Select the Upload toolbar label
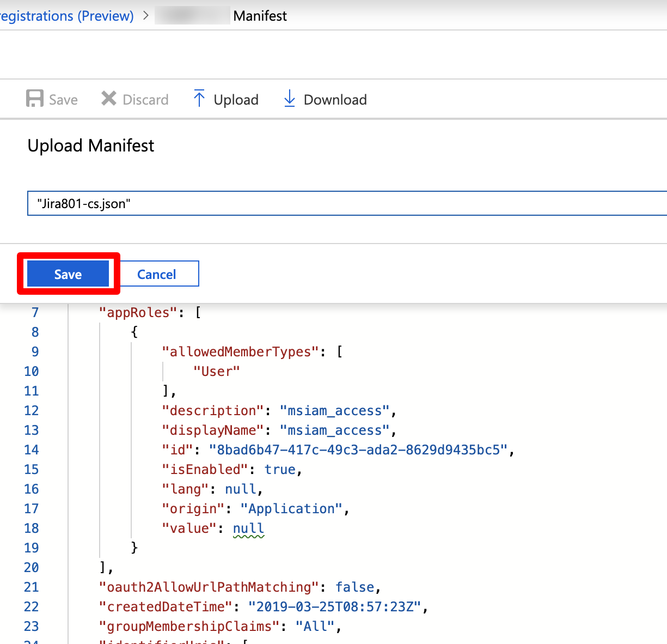667x644 pixels. coord(236,100)
